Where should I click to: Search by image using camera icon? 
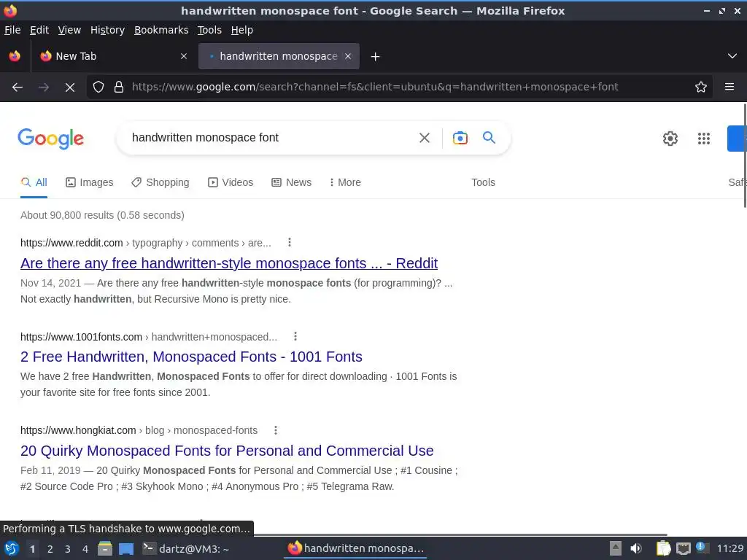point(460,138)
